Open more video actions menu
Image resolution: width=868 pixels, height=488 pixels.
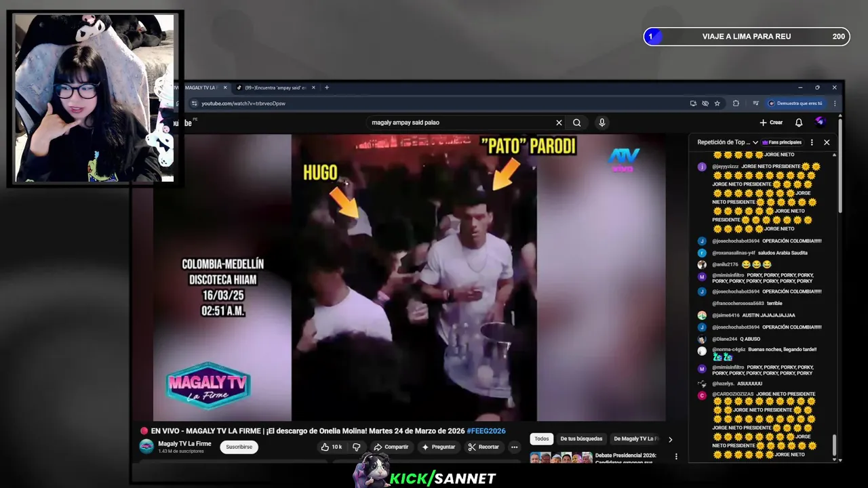click(x=514, y=447)
